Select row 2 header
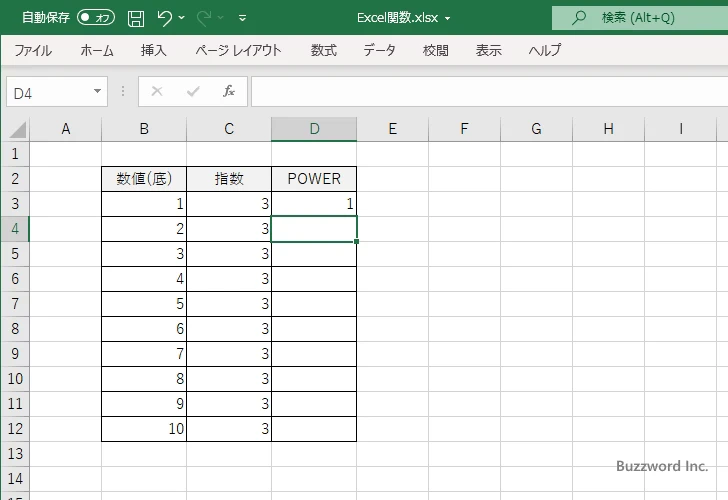 click(x=15, y=179)
